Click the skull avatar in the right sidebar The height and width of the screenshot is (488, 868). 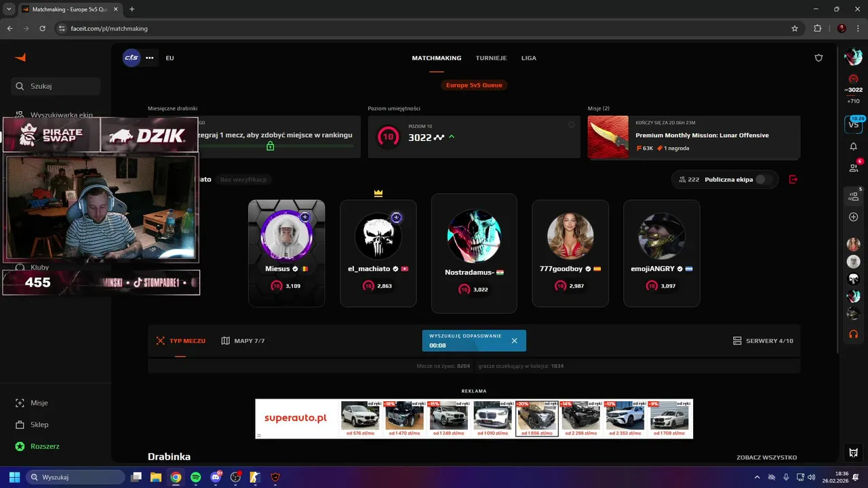pyautogui.click(x=853, y=279)
